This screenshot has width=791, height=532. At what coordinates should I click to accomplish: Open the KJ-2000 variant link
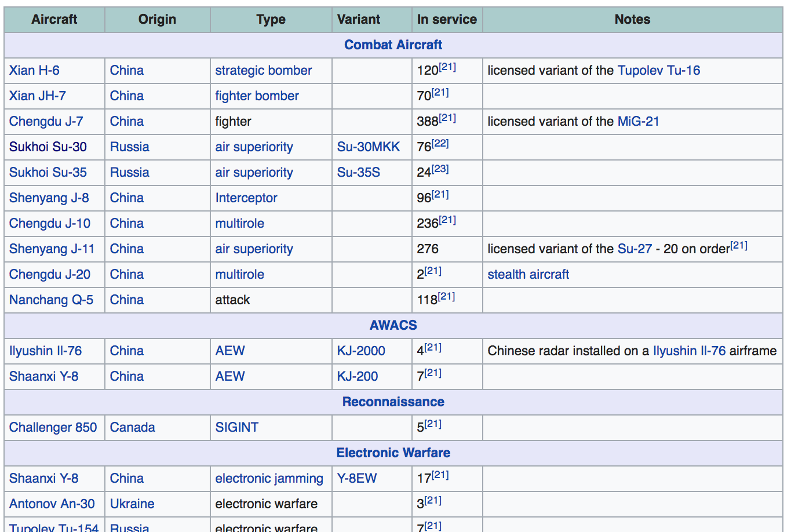(360, 351)
